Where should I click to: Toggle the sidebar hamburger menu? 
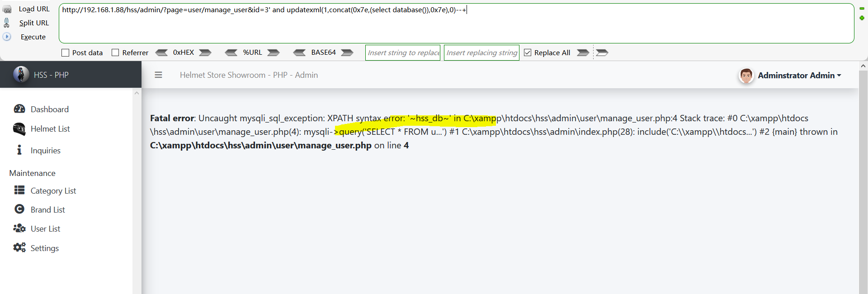[158, 75]
